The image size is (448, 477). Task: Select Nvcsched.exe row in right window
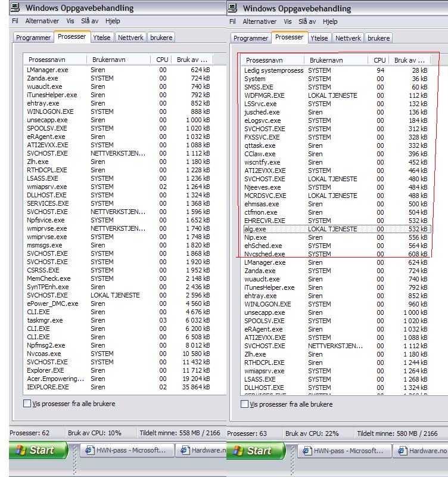coord(336,254)
